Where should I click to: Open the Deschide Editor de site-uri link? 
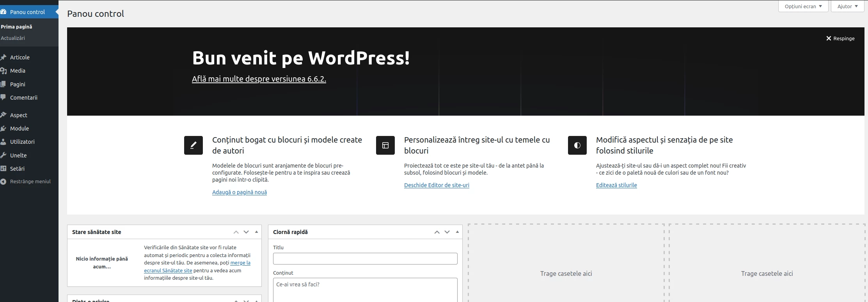pos(437,185)
